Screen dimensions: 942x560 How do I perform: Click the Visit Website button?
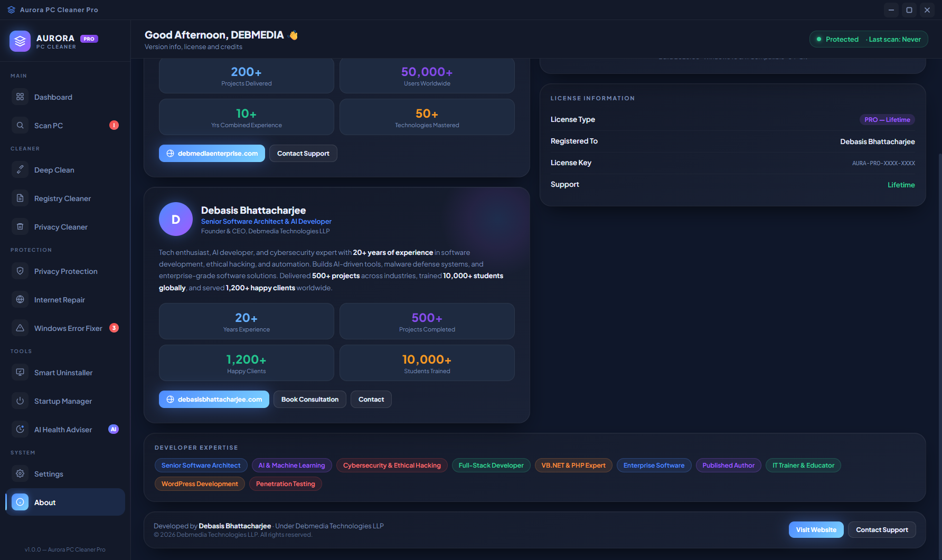[x=816, y=529]
